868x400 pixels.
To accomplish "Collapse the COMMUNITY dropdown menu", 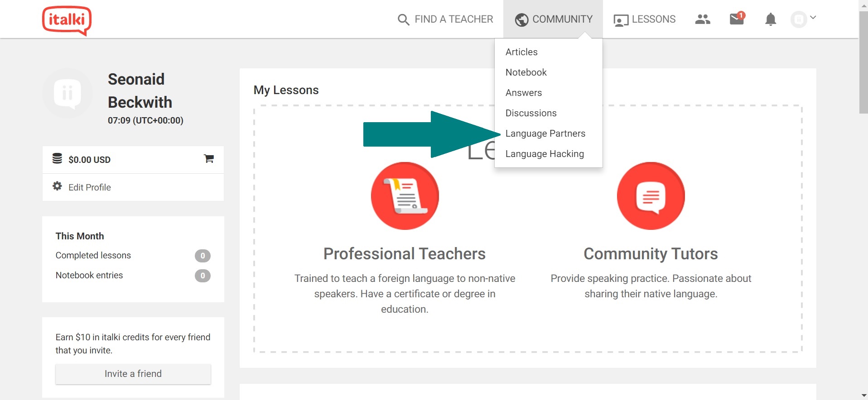I will click(553, 19).
